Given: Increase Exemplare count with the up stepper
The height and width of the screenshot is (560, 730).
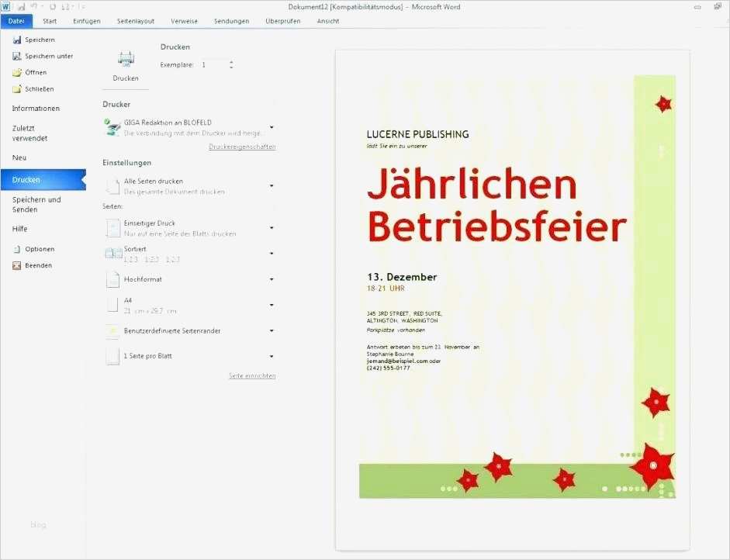Looking at the screenshot, I should pos(230,61).
